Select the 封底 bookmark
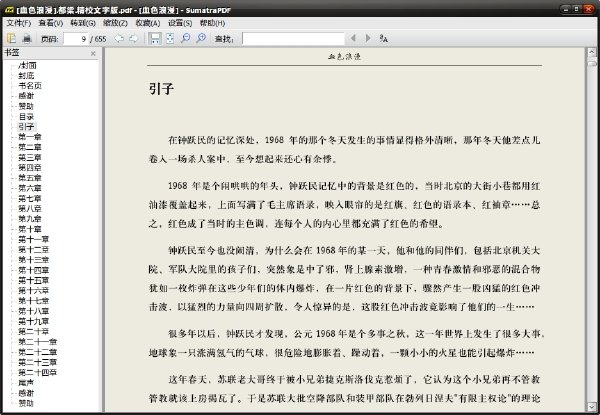 26,76
